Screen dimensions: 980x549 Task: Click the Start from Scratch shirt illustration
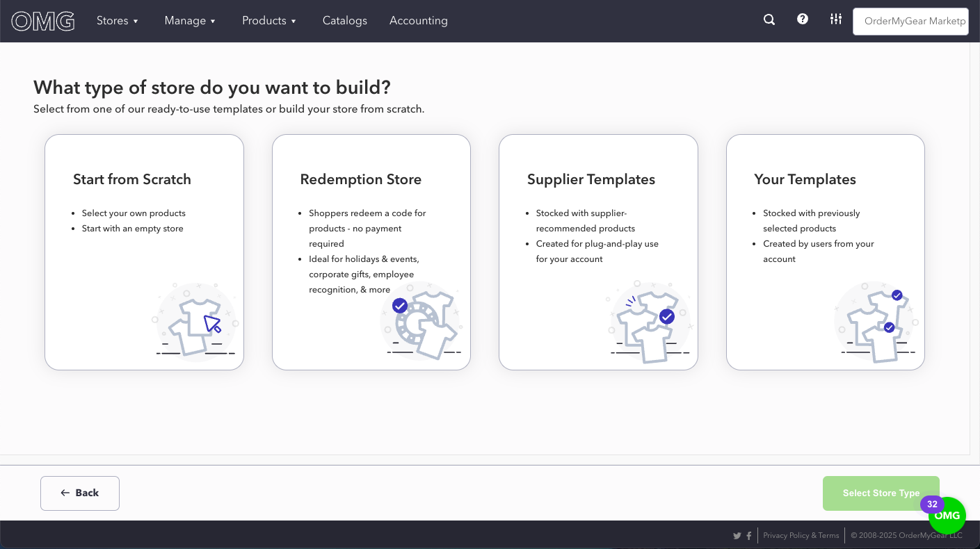[195, 321]
